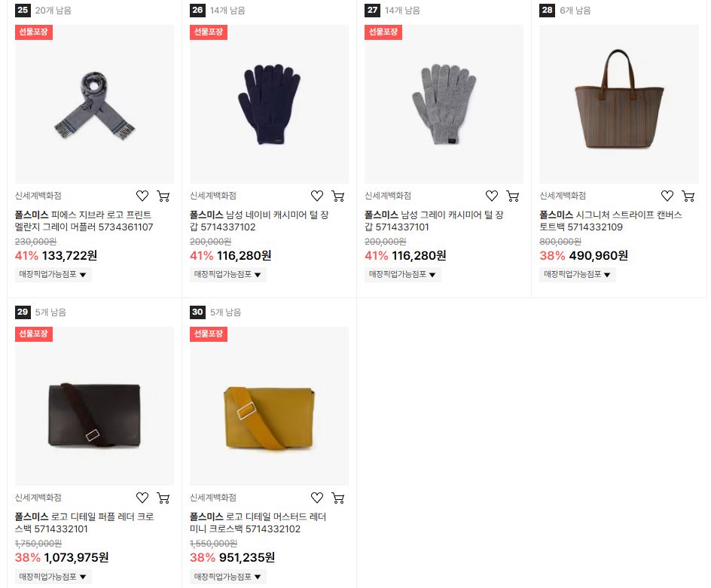The image size is (711, 588).
Task: Open 매장픽업가능점포 dropdown for mustard crossbag
Action: [x=227, y=577]
